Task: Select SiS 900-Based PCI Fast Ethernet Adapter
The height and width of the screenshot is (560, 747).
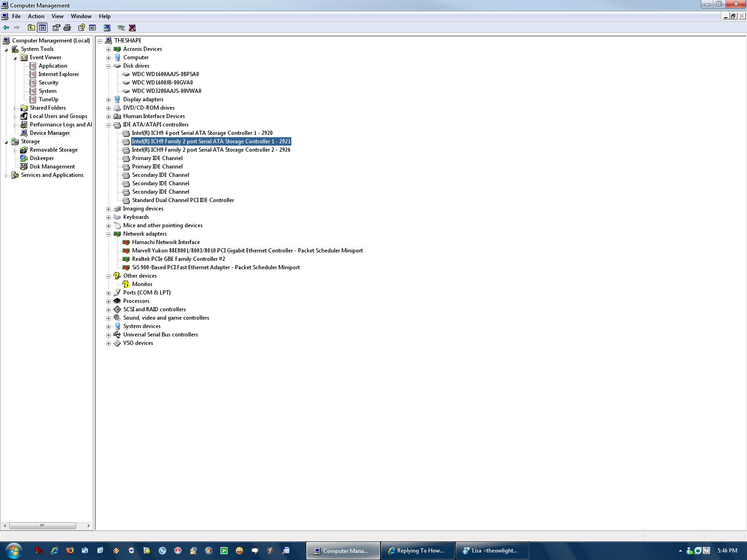Action: coord(216,267)
